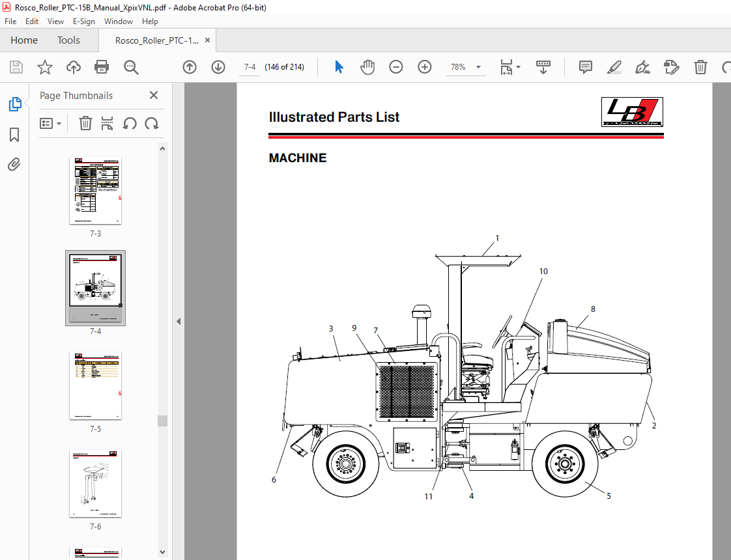Add document to starred favorites
This screenshot has width=731, height=560.
click(x=45, y=67)
